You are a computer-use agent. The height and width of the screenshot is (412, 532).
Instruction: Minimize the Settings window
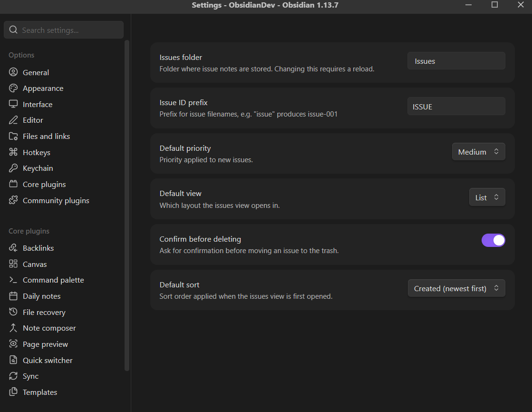pyautogui.click(x=469, y=5)
